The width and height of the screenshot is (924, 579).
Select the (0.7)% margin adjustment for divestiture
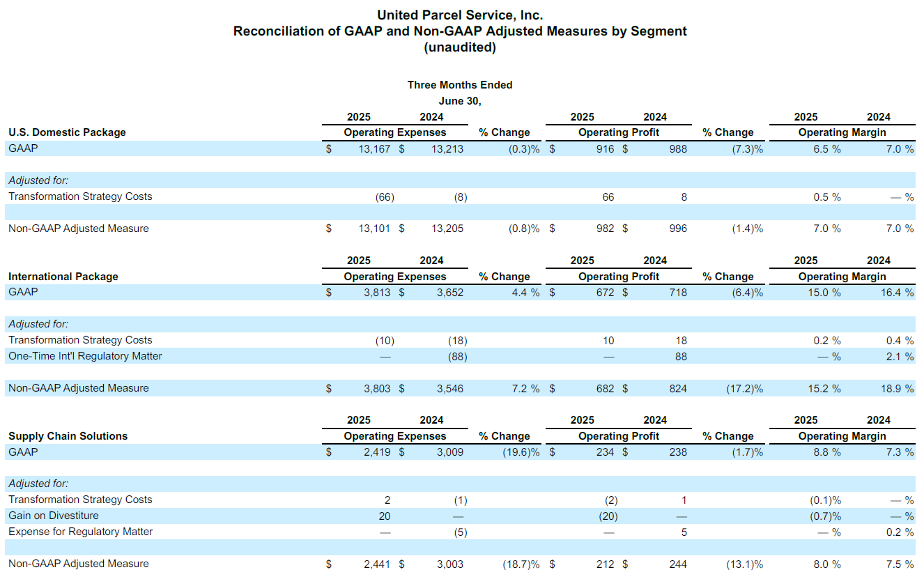point(826,516)
